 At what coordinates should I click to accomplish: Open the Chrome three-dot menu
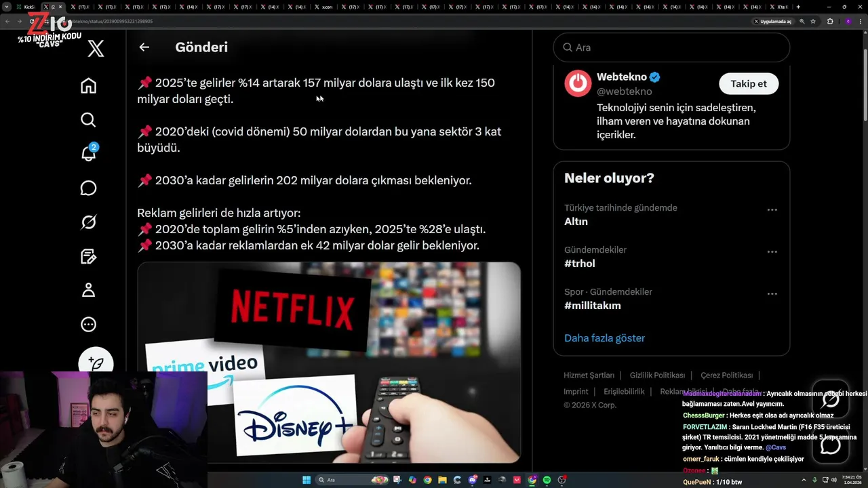pyautogui.click(x=861, y=21)
